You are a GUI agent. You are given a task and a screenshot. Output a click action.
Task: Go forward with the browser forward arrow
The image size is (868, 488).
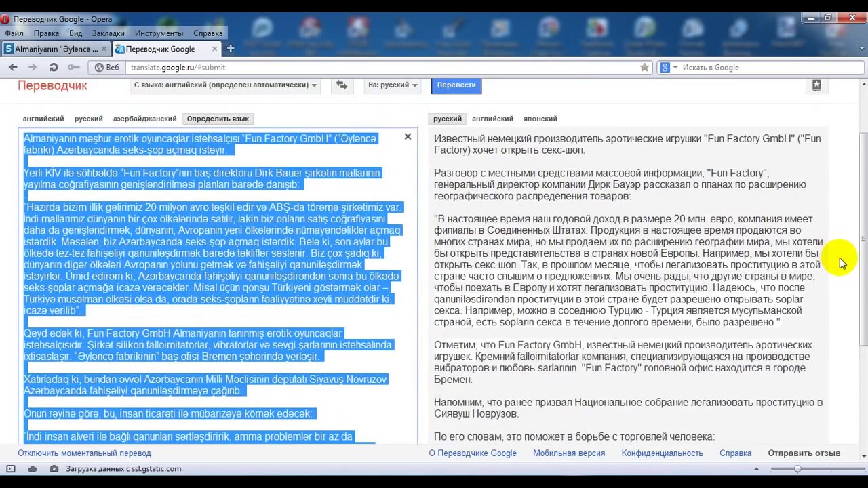coord(33,67)
